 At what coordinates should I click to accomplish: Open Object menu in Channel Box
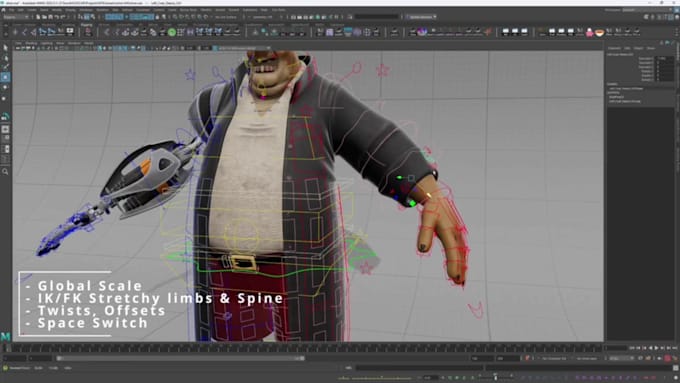[x=638, y=48]
